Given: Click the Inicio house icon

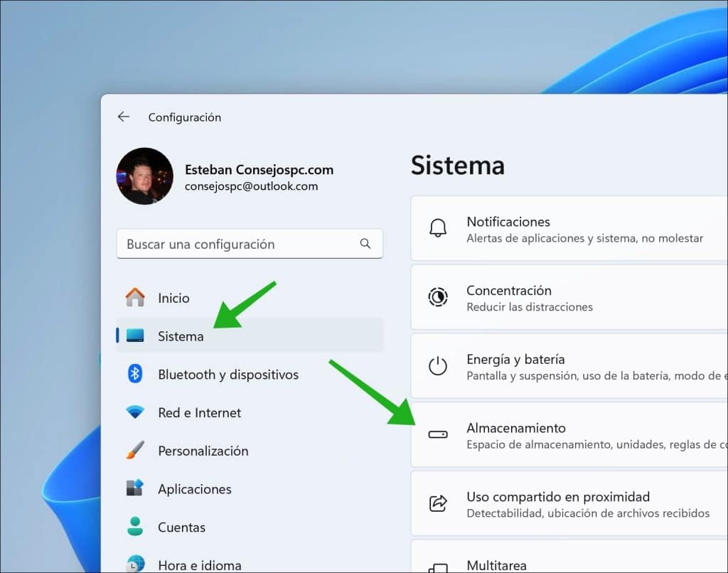Looking at the screenshot, I should coord(135,298).
